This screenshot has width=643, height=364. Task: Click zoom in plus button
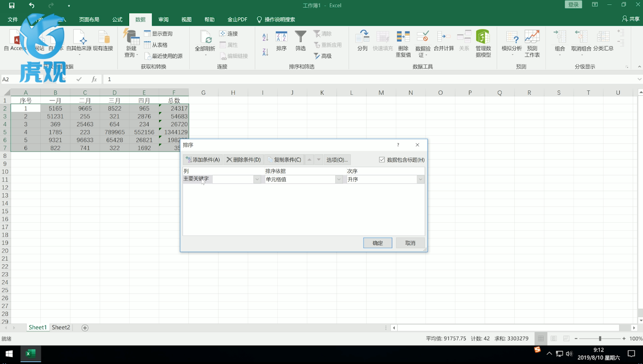tap(624, 339)
